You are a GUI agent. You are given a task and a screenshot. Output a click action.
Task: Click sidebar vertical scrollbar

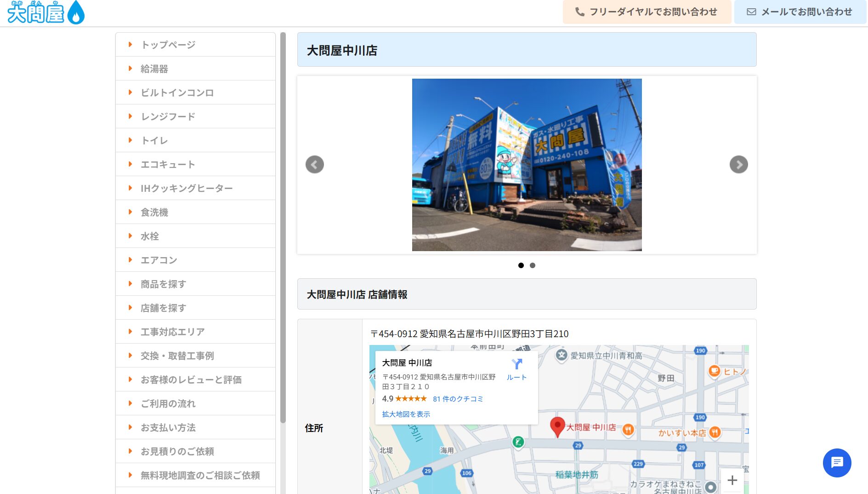pyautogui.click(x=283, y=228)
